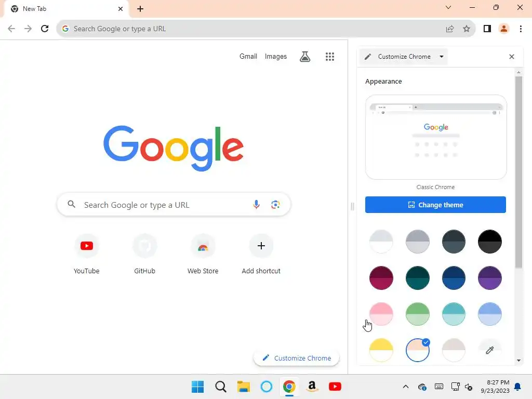Click the floating Customize Chrome button
532x399 pixels.
pyautogui.click(x=297, y=358)
